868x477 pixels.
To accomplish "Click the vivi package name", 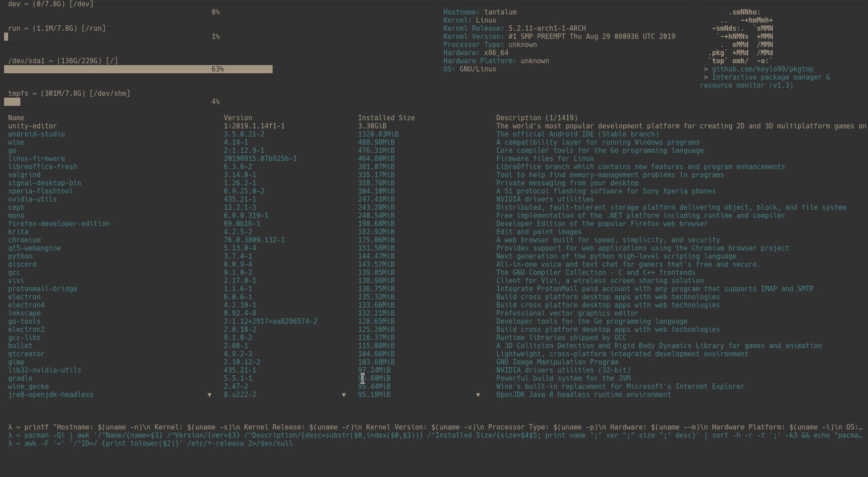I will (16, 281).
